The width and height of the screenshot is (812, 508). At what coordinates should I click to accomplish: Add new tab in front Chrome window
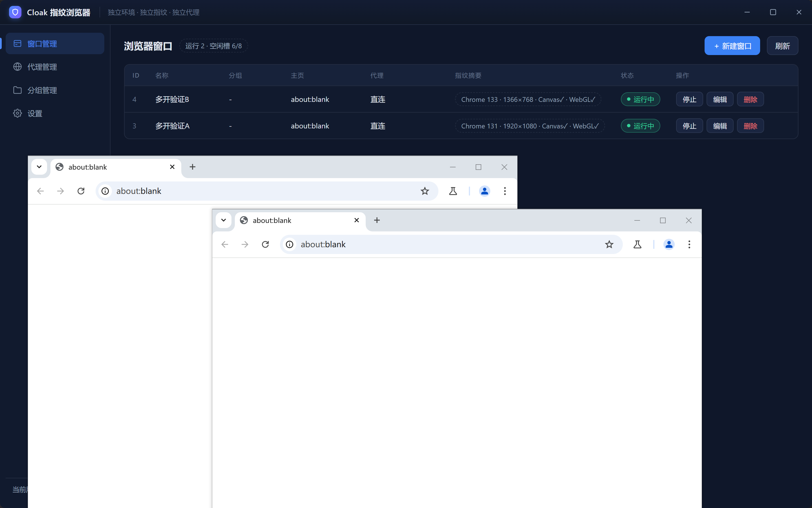(x=377, y=220)
